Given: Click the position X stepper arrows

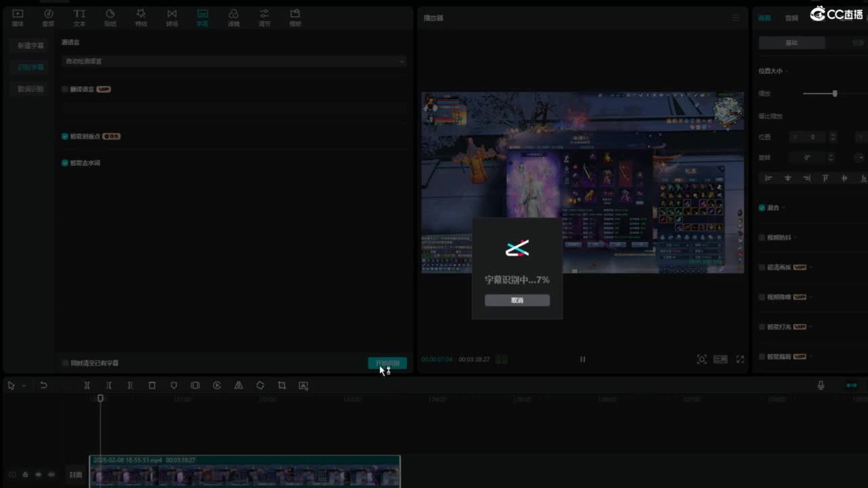Looking at the screenshot, I should 833,137.
